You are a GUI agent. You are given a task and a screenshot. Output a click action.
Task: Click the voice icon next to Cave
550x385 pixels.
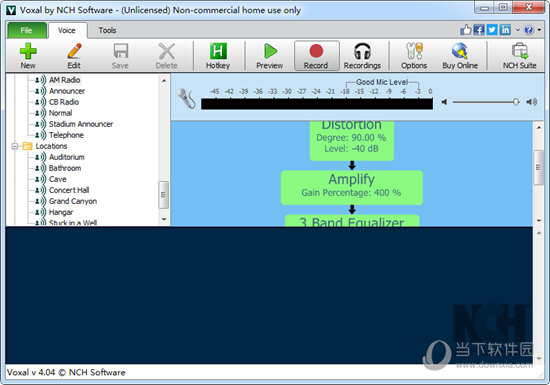40,179
